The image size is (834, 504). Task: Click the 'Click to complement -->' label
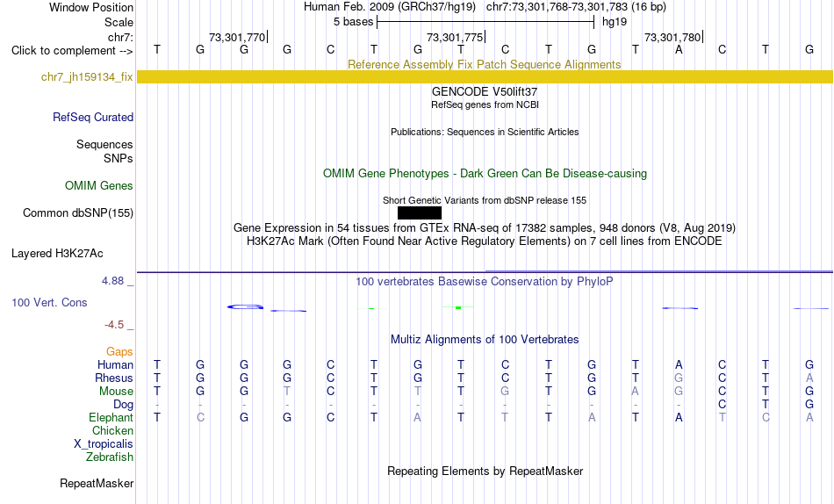click(72, 51)
